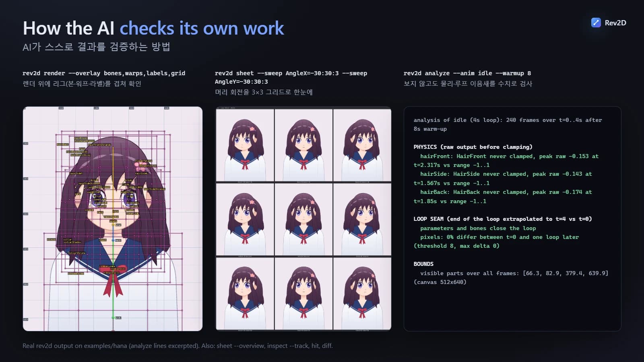Click the rev2d sheet sweep command text
The image size is (644, 362).
pyautogui.click(x=291, y=77)
